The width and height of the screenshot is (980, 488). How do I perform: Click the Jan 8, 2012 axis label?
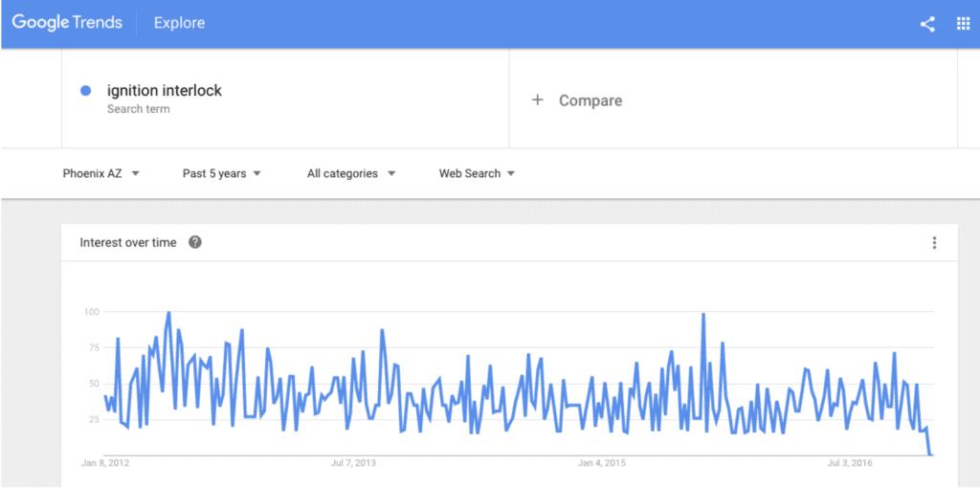click(105, 464)
